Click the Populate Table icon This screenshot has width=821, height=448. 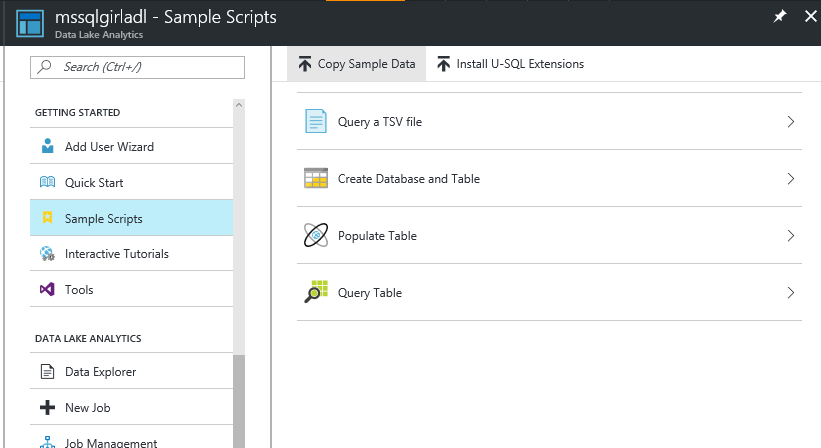pos(316,236)
